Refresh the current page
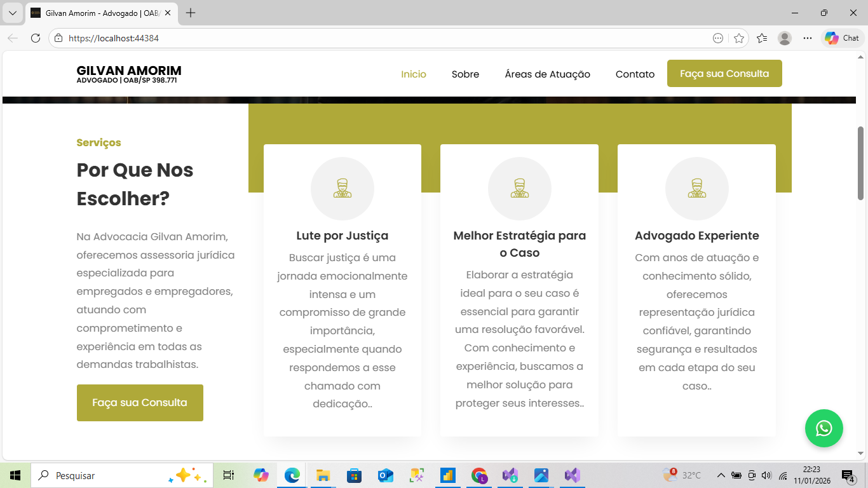This screenshot has height=488, width=868. pyautogui.click(x=36, y=38)
